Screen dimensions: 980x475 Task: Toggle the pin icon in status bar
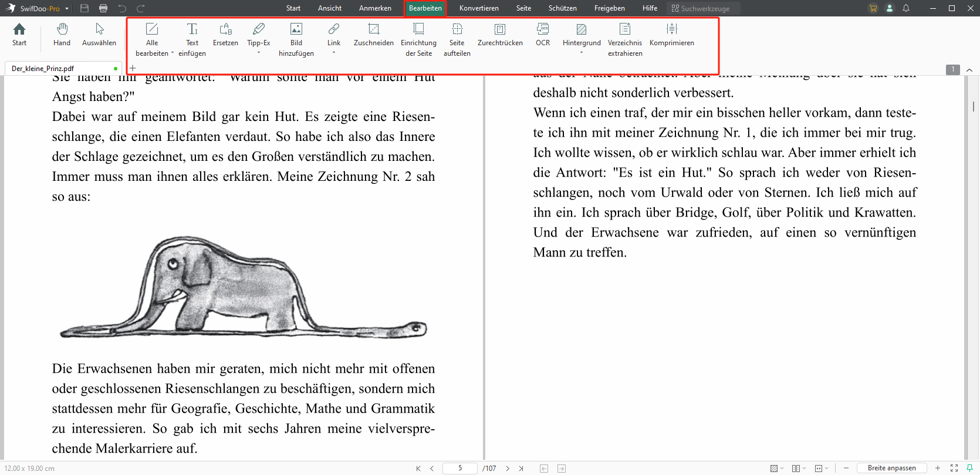coord(969,468)
